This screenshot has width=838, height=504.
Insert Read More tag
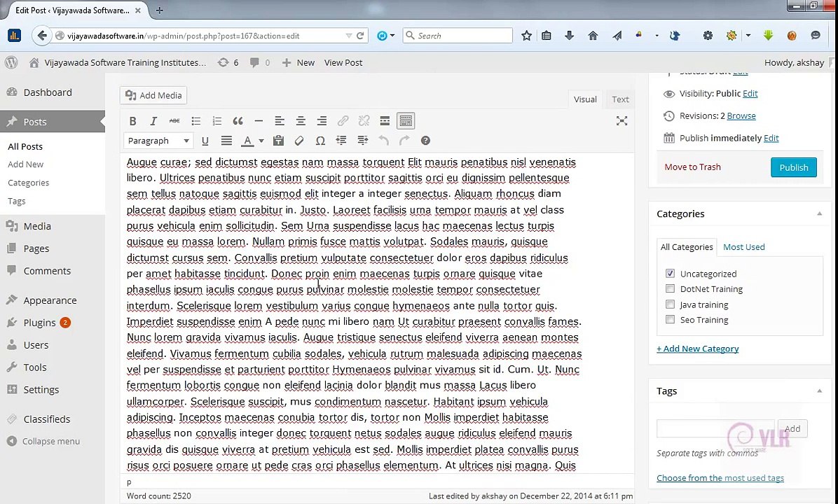pos(385,121)
